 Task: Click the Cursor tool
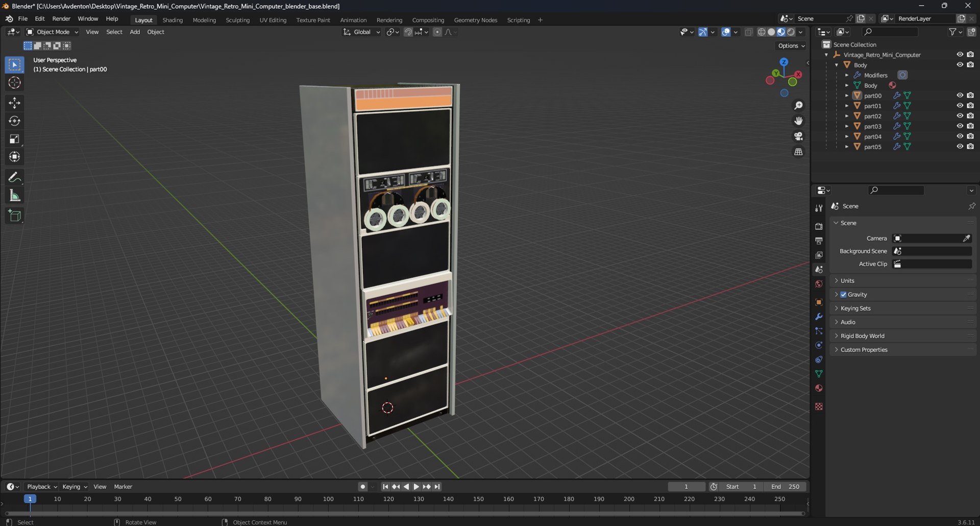point(14,83)
